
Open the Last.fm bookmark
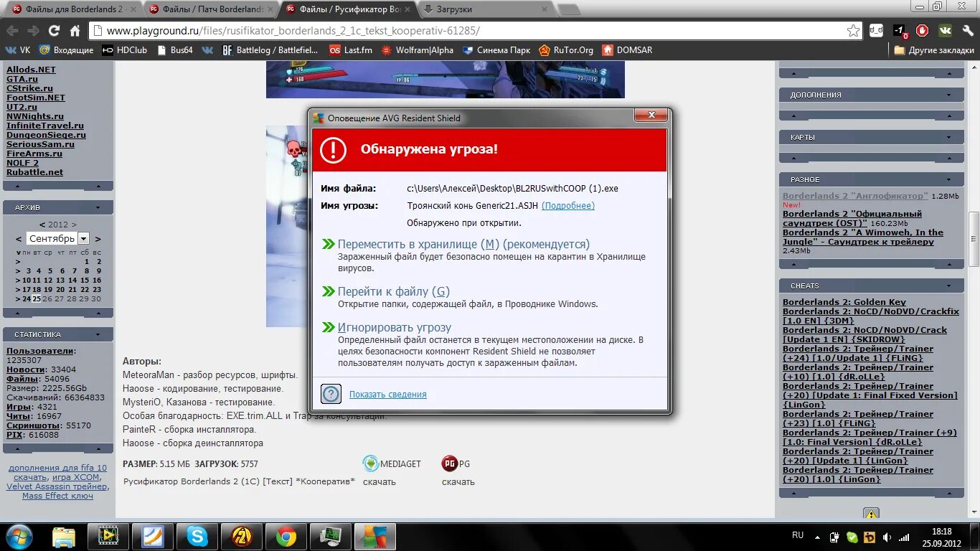(x=351, y=50)
